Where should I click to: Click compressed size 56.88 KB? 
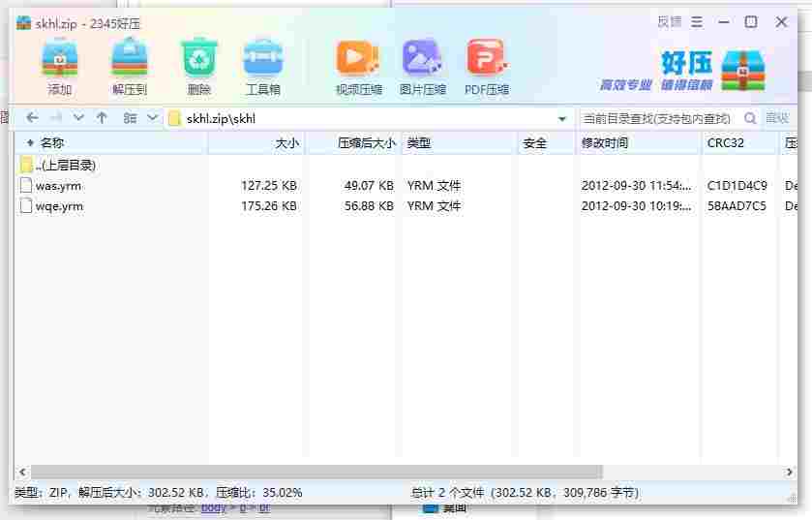369,206
